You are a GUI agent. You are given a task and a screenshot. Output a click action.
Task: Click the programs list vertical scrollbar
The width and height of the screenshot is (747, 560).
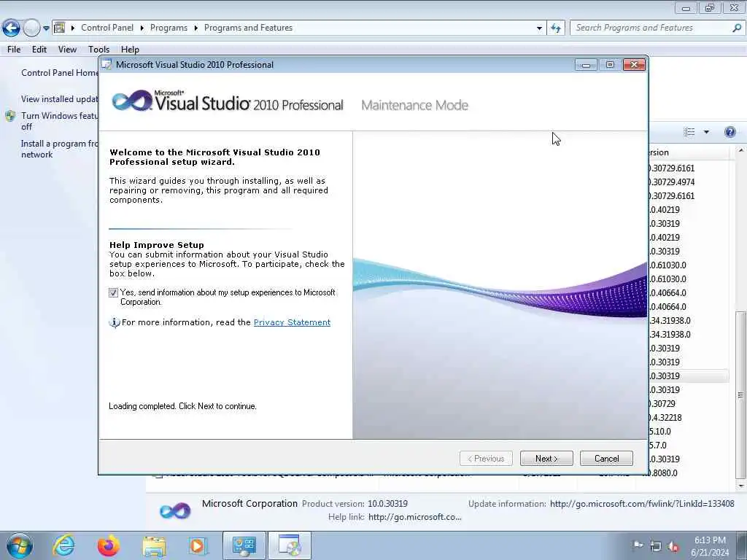[x=740, y=394]
